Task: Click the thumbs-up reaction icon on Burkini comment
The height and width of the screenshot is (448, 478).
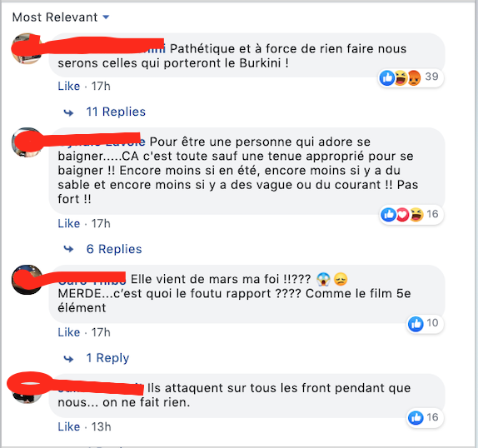Action: coord(387,78)
